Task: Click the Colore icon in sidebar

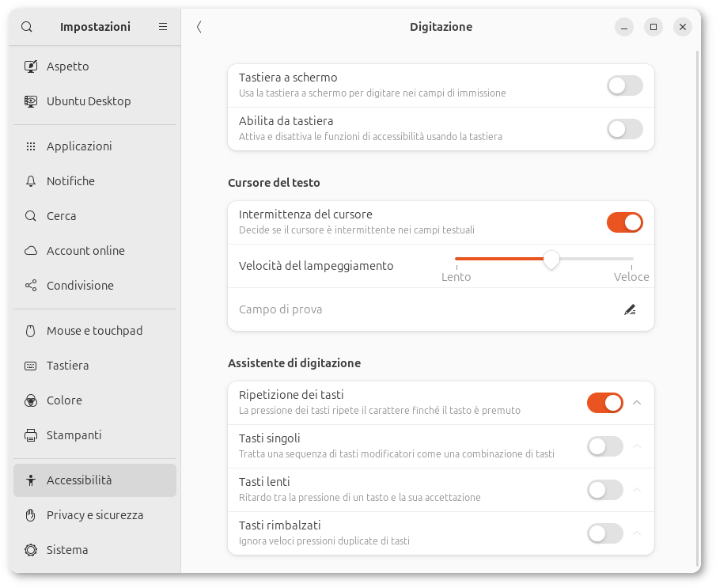Action: [31, 400]
